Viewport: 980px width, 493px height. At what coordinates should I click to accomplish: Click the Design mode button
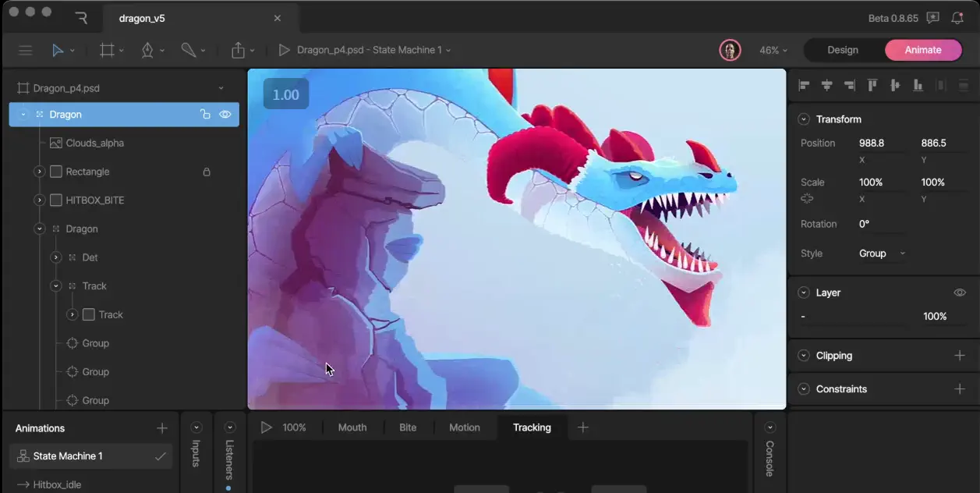842,49
